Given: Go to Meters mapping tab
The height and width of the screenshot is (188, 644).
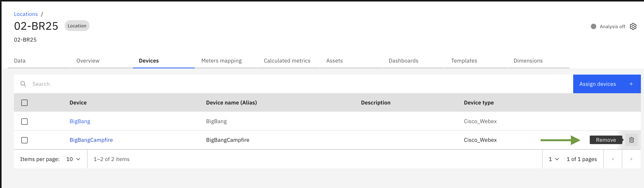Looking at the screenshot, I should (226, 61).
